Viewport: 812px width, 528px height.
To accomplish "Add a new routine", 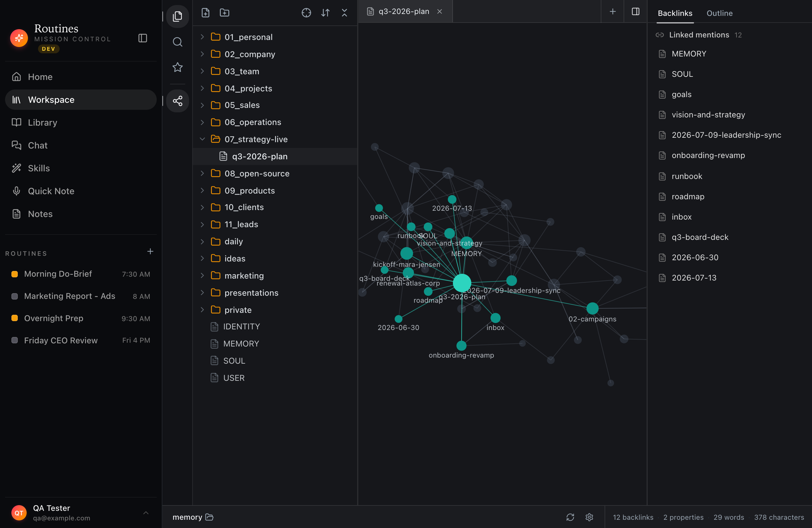I will pyautogui.click(x=150, y=252).
